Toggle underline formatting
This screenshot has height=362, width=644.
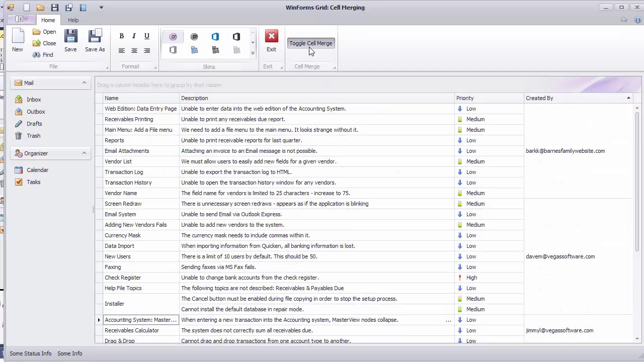point(147,36)
